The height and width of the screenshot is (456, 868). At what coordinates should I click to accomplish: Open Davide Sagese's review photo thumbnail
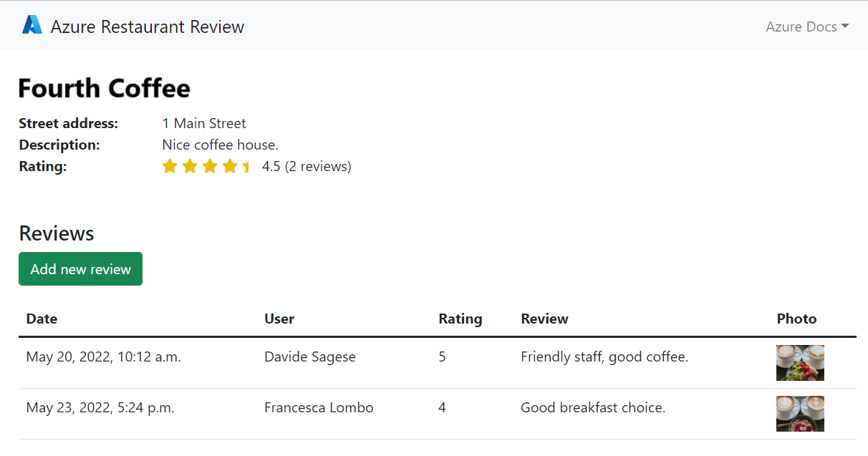tap(800, 363)
